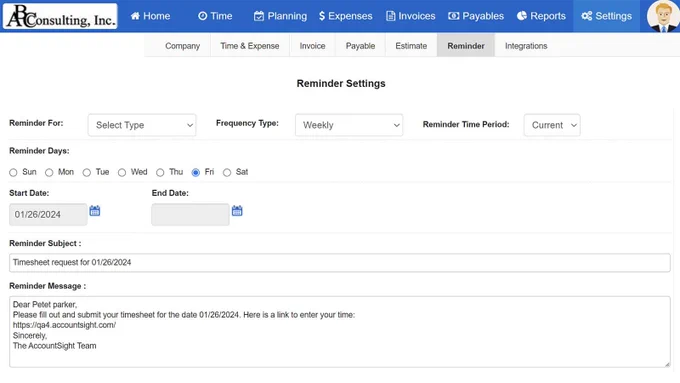Click the Payables money icon
This screenshot has height=383, width=680.
click(454, 16)
